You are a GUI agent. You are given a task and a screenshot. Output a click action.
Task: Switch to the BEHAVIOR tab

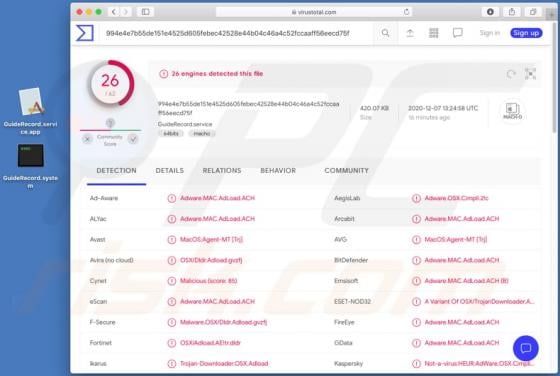[278, 171]
